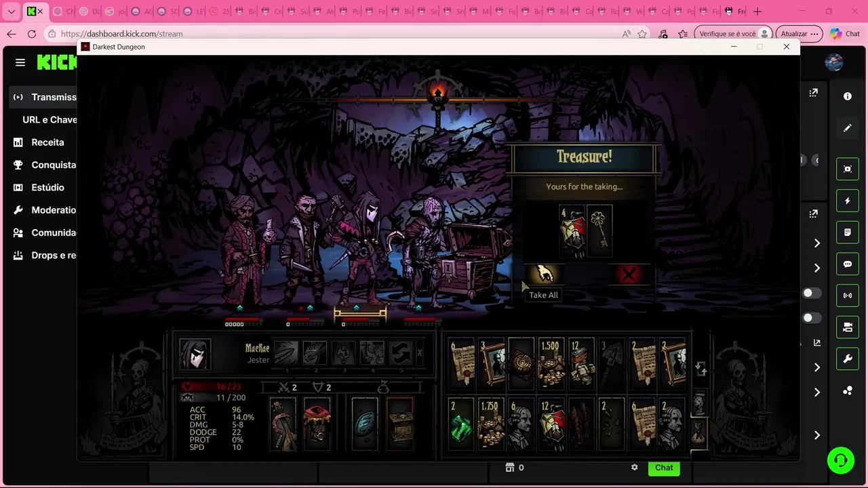Expand the chevron beside the three-dots icon

(x=817, y=392)
